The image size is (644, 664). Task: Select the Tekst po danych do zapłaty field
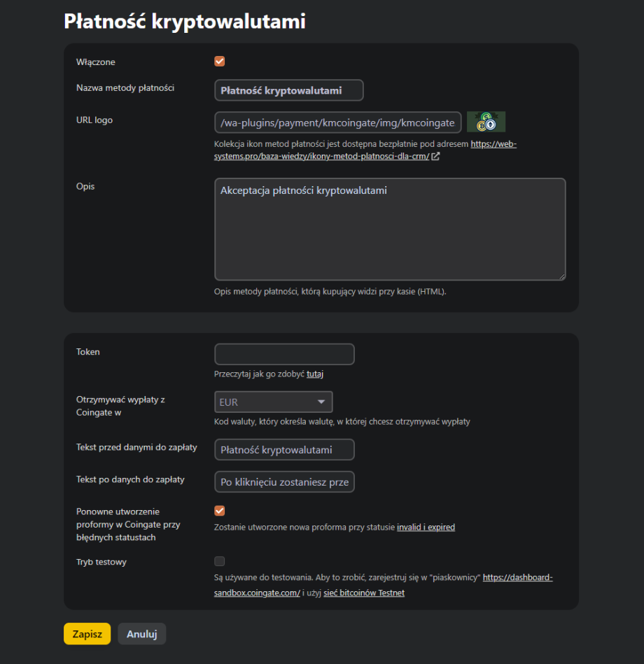pyautogui.click(x=284, y=482)
